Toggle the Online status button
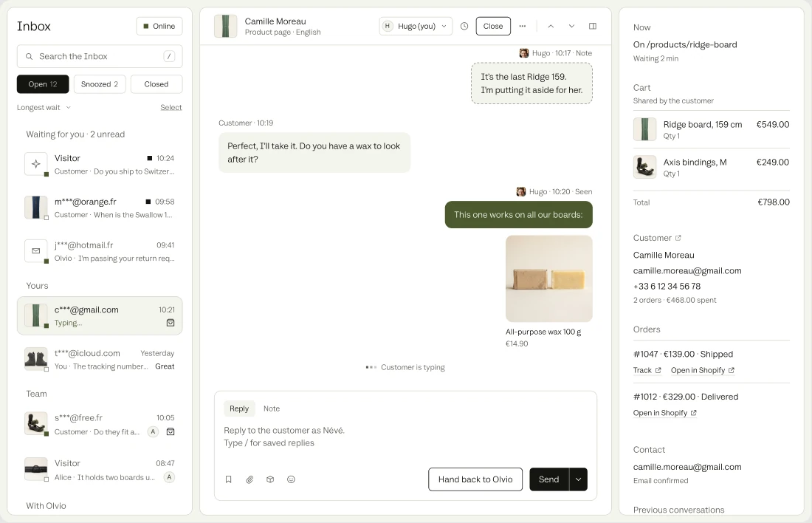Viewport: 812px width, 523px height. (x=159, y=26)
